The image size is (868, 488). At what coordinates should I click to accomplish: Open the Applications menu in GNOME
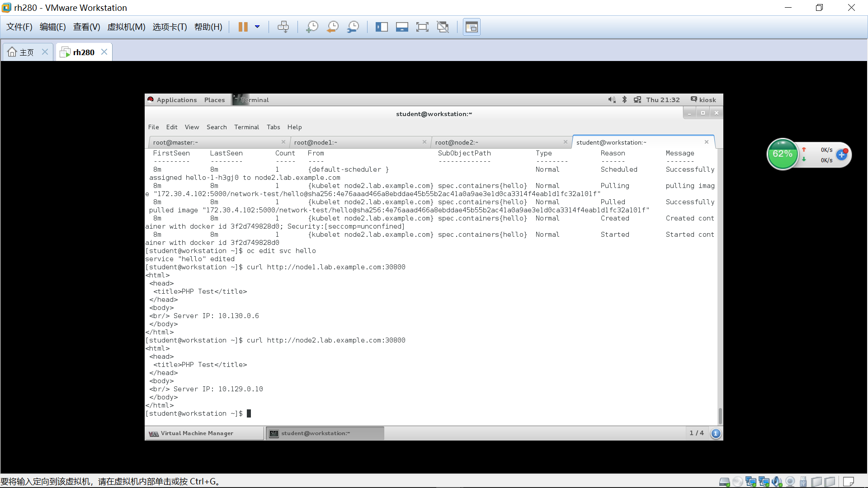tap(176, 100)
